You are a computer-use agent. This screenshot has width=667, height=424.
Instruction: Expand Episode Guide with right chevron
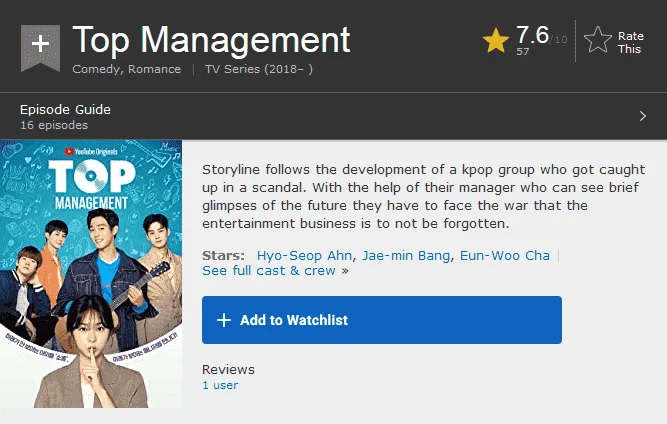point(642,116)
